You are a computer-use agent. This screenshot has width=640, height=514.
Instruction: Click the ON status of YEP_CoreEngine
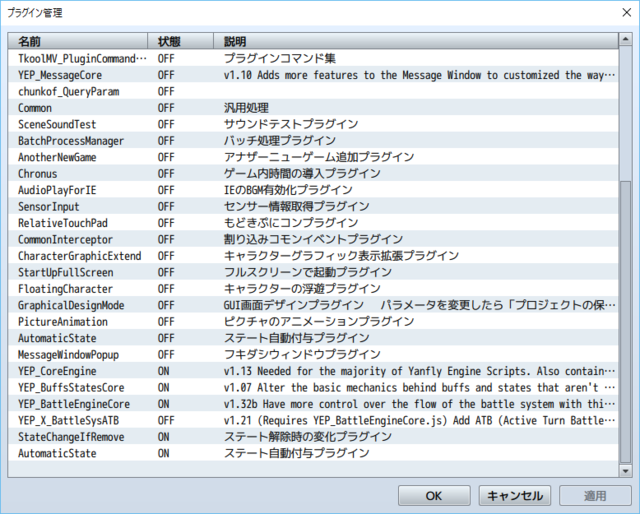pyautogui.click(x=164, y=371)
